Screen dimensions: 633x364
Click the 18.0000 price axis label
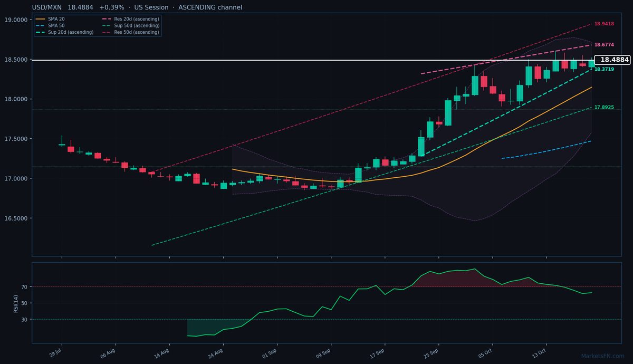[x=16, y=99]
